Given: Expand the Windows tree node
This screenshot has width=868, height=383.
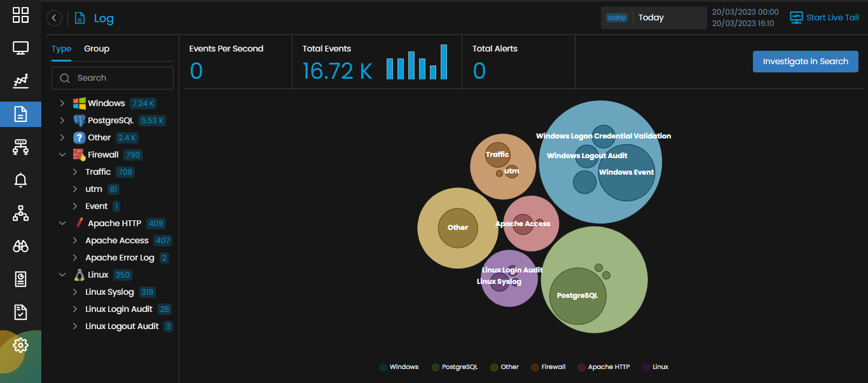Looking at the screenshot, I should point(62,103).
